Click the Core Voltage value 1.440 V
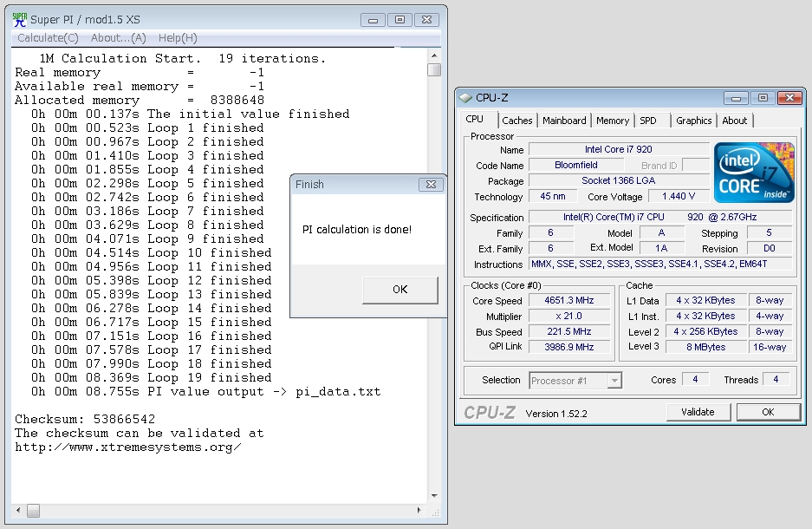 coord(679,196)
